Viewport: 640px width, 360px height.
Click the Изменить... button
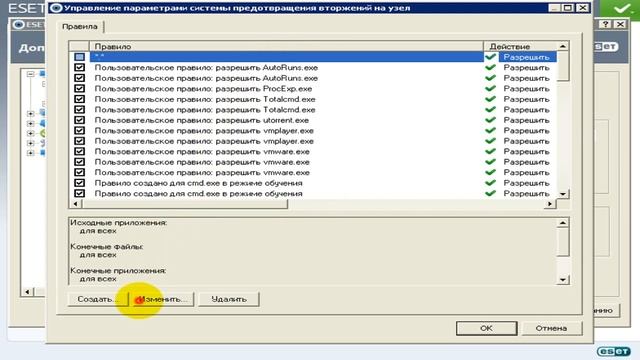click(x=163, y=299)
